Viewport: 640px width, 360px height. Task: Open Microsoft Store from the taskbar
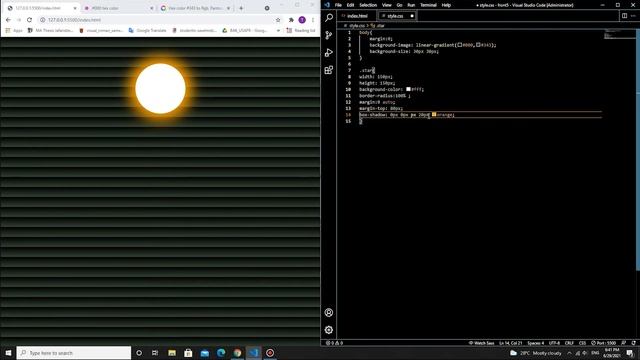click(x=188, y=353)
